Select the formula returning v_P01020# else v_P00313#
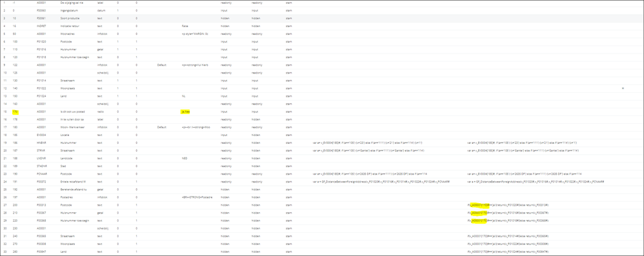644x256 pixels. pyautogui.click(x=508, y=204)
